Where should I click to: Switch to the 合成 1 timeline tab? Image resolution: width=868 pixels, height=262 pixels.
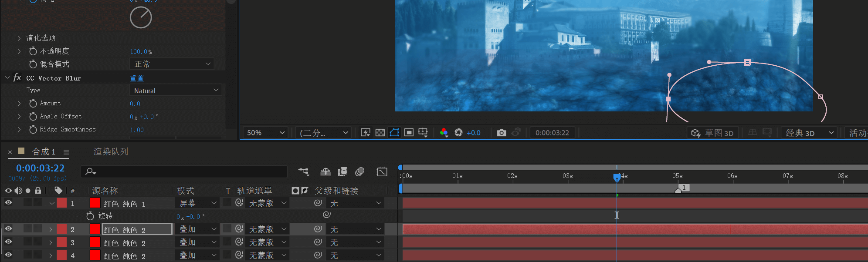tap(44, 151)
